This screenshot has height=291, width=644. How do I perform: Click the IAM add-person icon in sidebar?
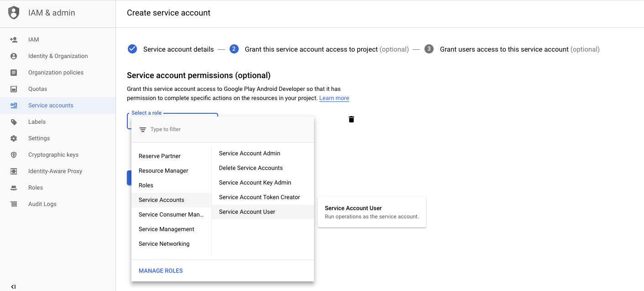point(14,40)
